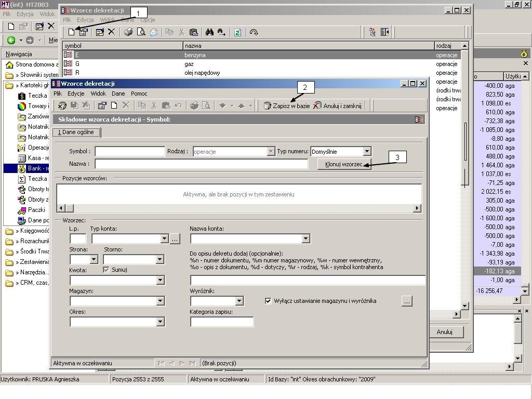Click the print preview icon in list window toolbar
Viewport: 532px width, 399px height.
(141, 32)
